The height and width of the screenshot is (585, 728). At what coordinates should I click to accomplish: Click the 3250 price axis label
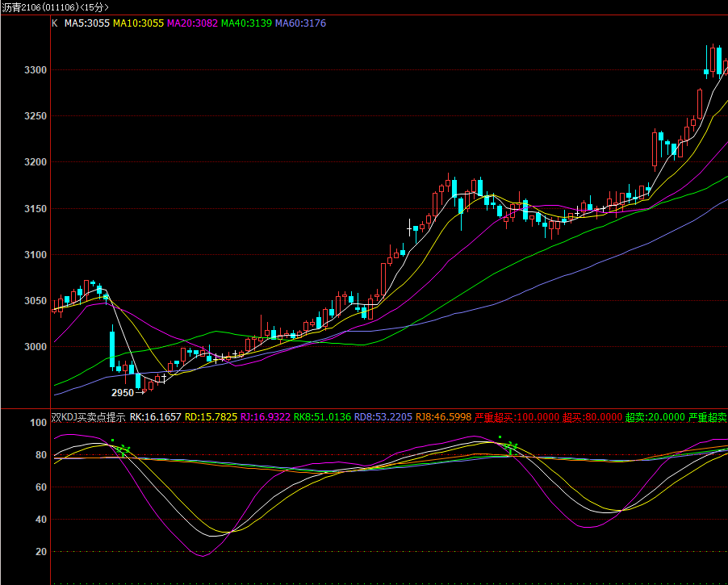pyautogui.click(x=36, y=116)
